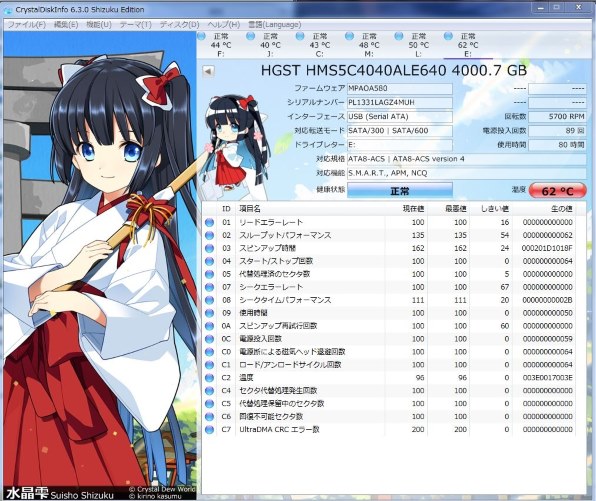The height and width of the screenshot is (501, 596).
Task: Click the status icon for ID C1 row
Action: [x=209, y=365]
